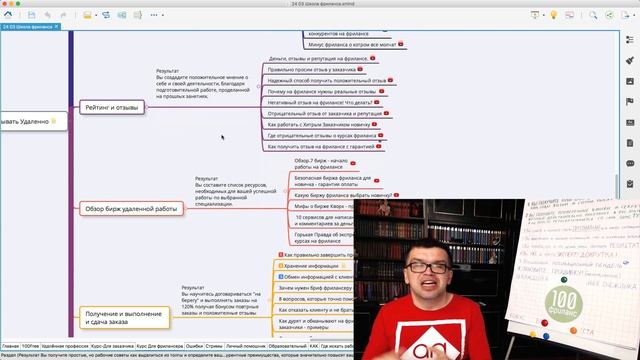Click the export icon in toolbar
The width and height of the screenshot is (640, 360).
[625, 15]
